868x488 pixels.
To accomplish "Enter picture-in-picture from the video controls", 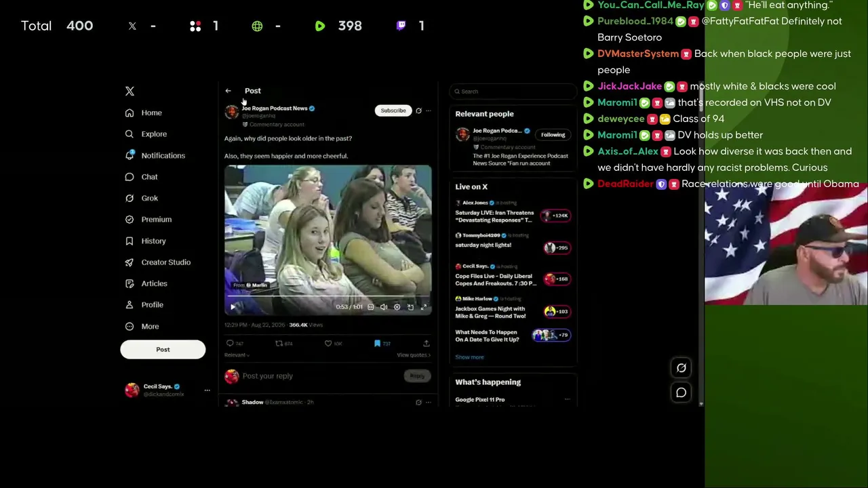I will pos(410,307).
